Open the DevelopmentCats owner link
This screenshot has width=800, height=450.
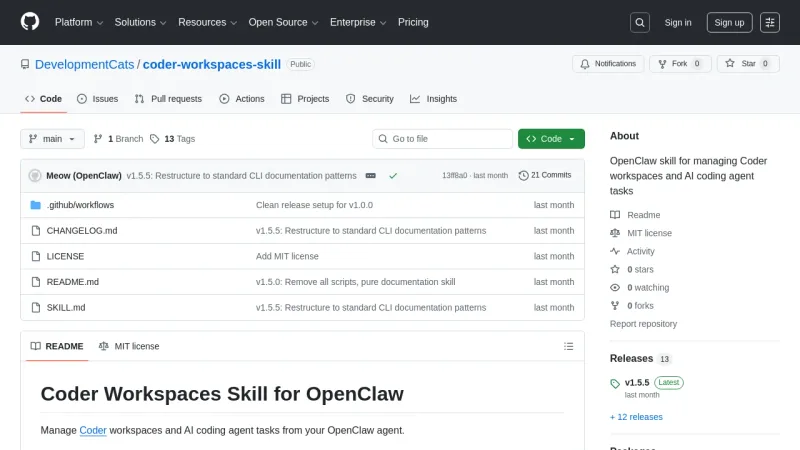point(84,64)
